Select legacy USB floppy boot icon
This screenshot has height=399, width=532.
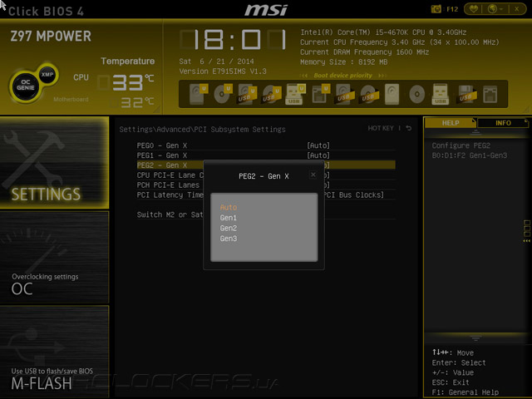click(465, 94)
